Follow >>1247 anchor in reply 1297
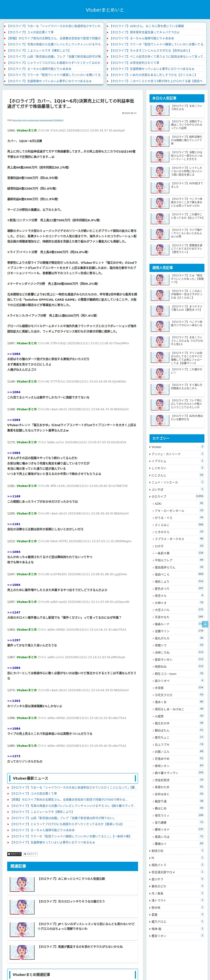Image resolution: width=210 pixels, height=980 pixels. click(14, 612)
